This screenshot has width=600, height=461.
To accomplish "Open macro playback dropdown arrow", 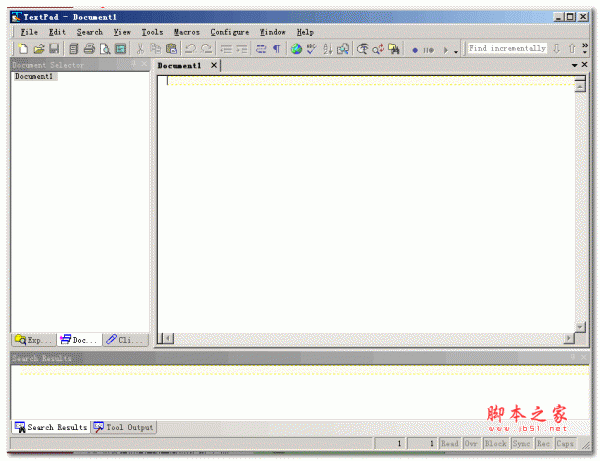I will (x=456, y=51).
